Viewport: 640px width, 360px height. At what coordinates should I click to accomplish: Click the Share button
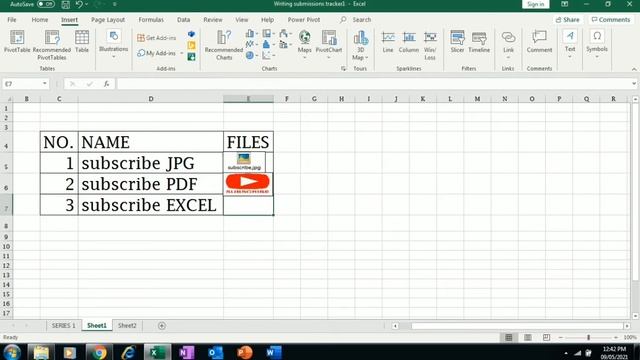(x=567, y=20)
